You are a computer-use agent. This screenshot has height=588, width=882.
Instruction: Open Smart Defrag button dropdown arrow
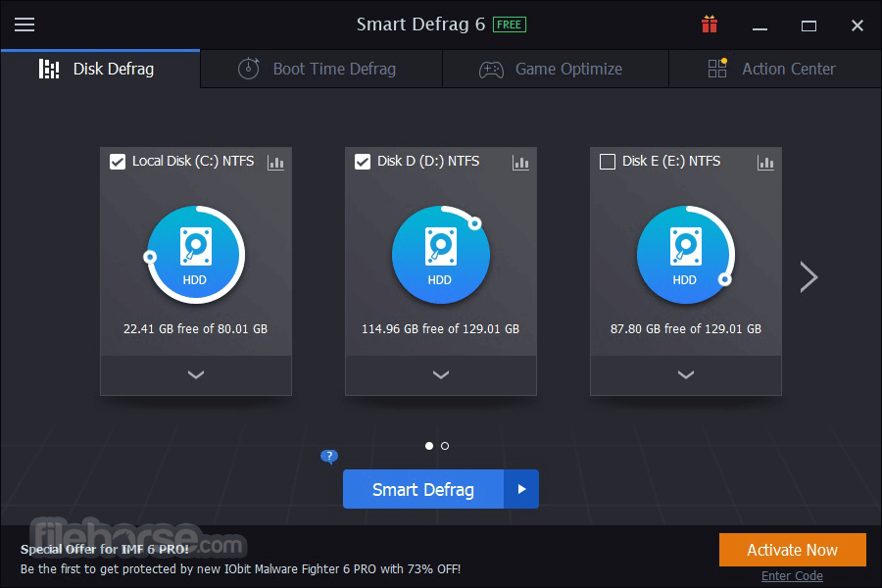click(521, 489)
